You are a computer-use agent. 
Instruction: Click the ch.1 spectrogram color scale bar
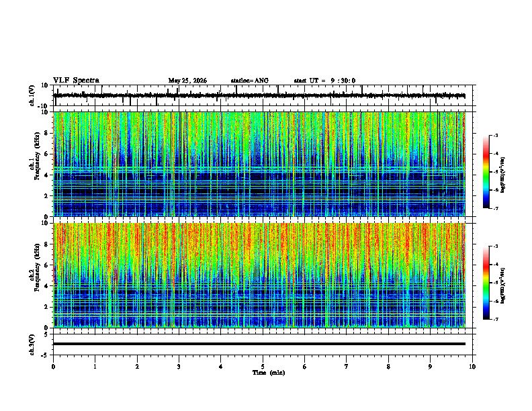click(x=486, y=172)
